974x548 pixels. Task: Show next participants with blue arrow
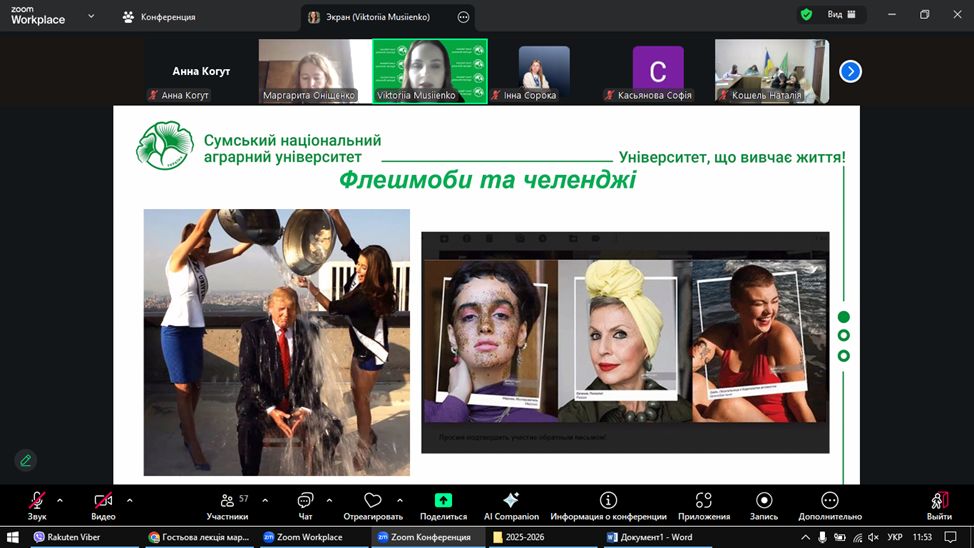click(x=850, y=71)
